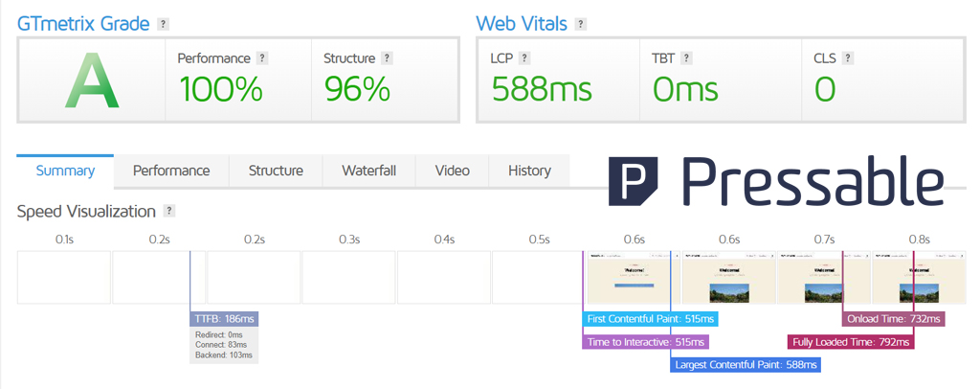Click the Pressable wordmark text
The height and width of the screenshot is (389, 980).
coord(813,180)
